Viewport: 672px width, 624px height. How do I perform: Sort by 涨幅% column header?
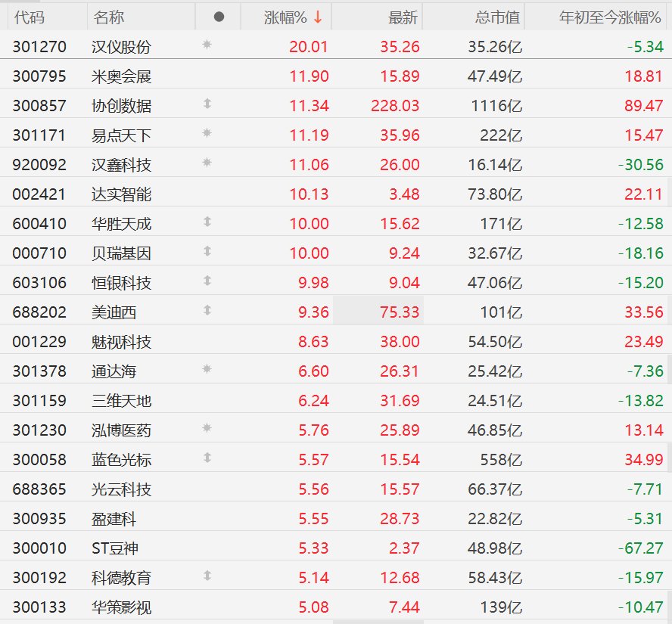(285, 17)
